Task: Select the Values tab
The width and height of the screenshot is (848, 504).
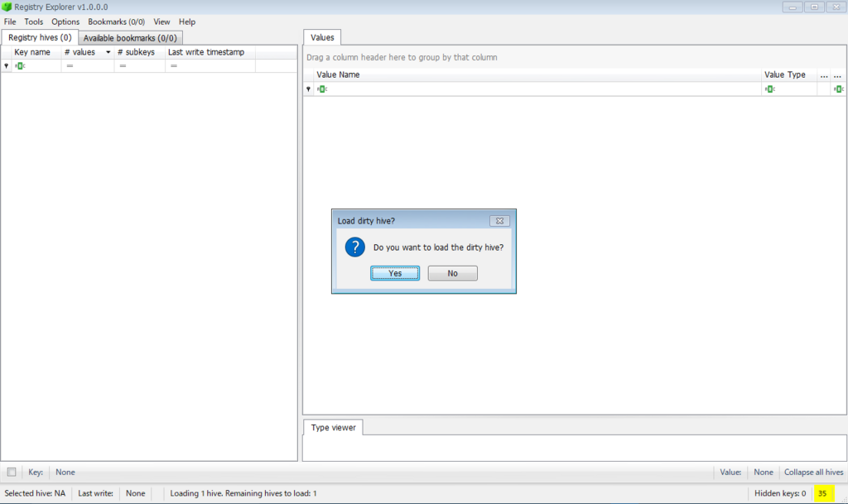Action: [x=322, y=37]
